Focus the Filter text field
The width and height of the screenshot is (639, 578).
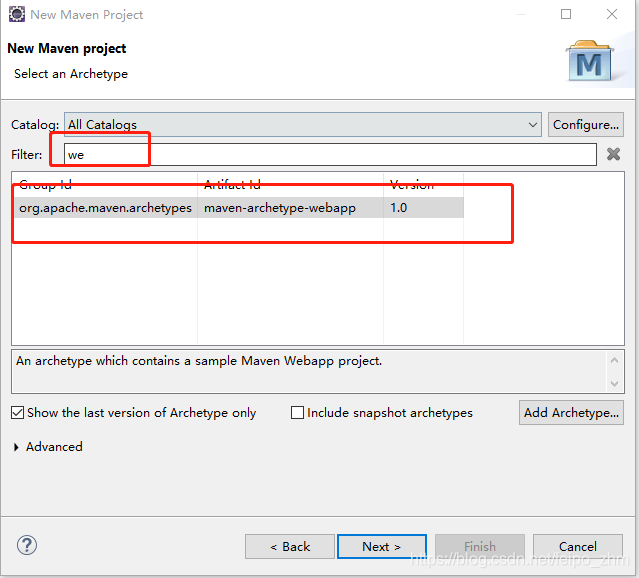330,154
